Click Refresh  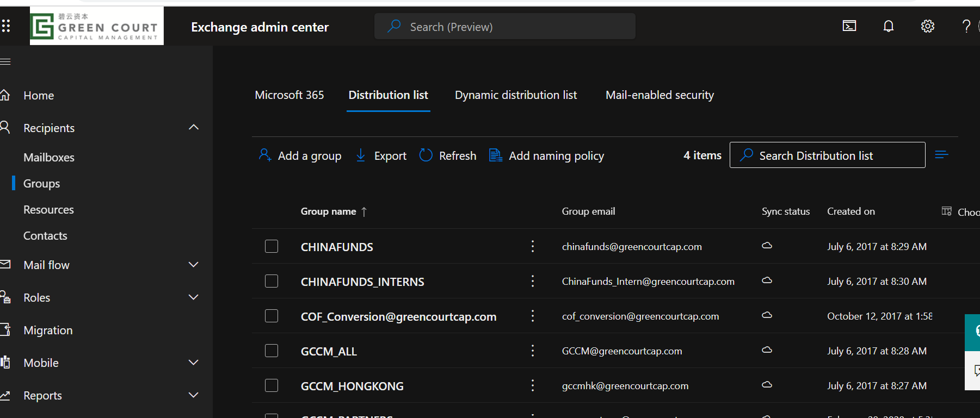pyautogui.click(x=448, y=156)
